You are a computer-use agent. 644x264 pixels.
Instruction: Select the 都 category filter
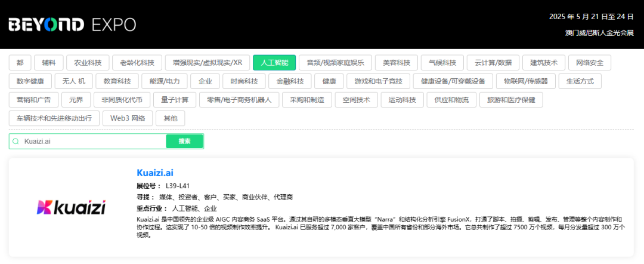[20, 63]
